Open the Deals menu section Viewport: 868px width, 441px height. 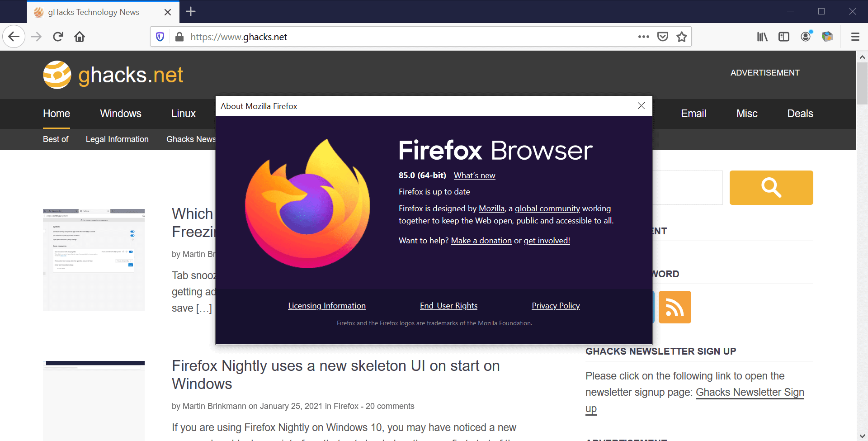tap(800, 114)
